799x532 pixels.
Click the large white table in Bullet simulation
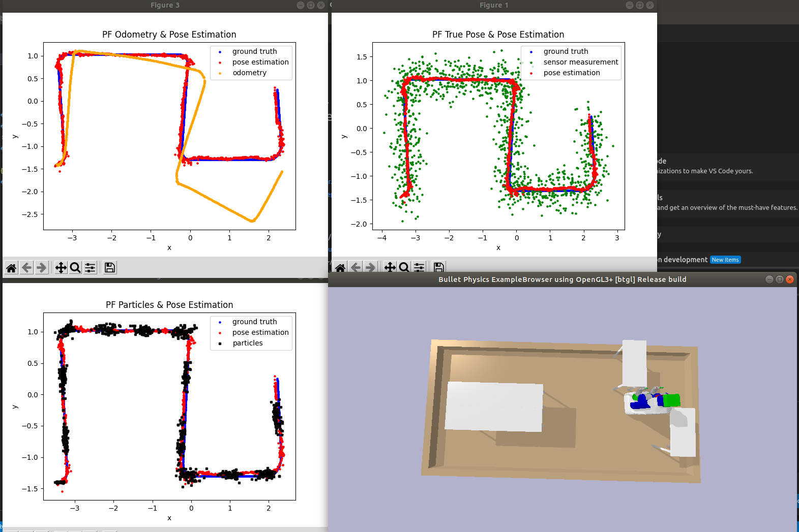[x=494, y=406]
